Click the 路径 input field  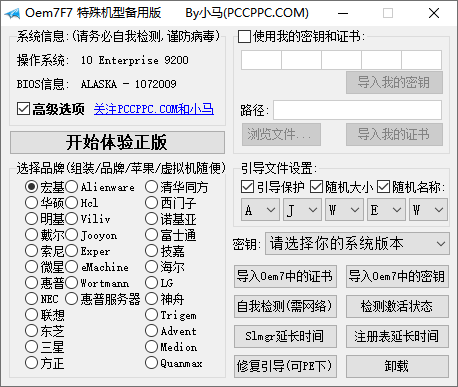point(358,110)
